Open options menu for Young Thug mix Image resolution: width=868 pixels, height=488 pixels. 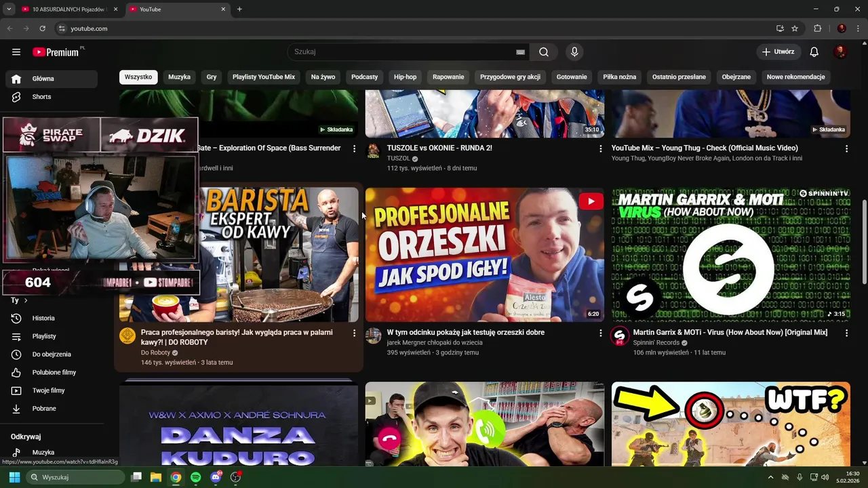[x=846, y=148]
